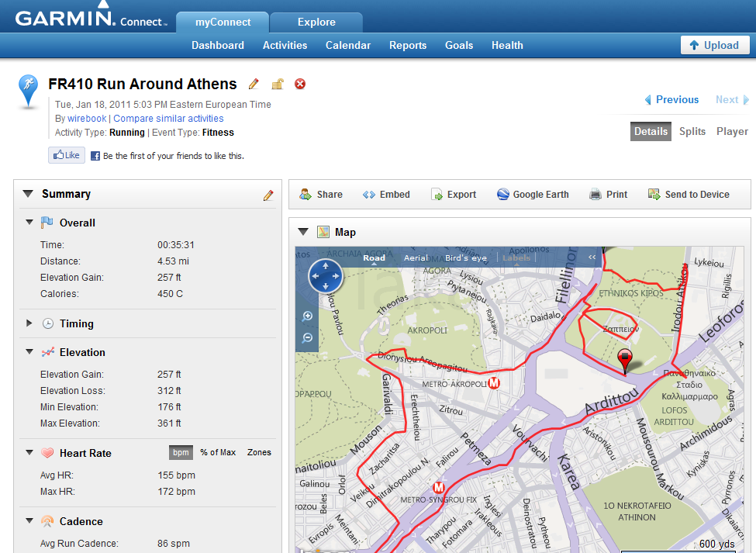Open the Goals menu
The width and height of the screenshot is (756, 553).
tap(458, 45)
